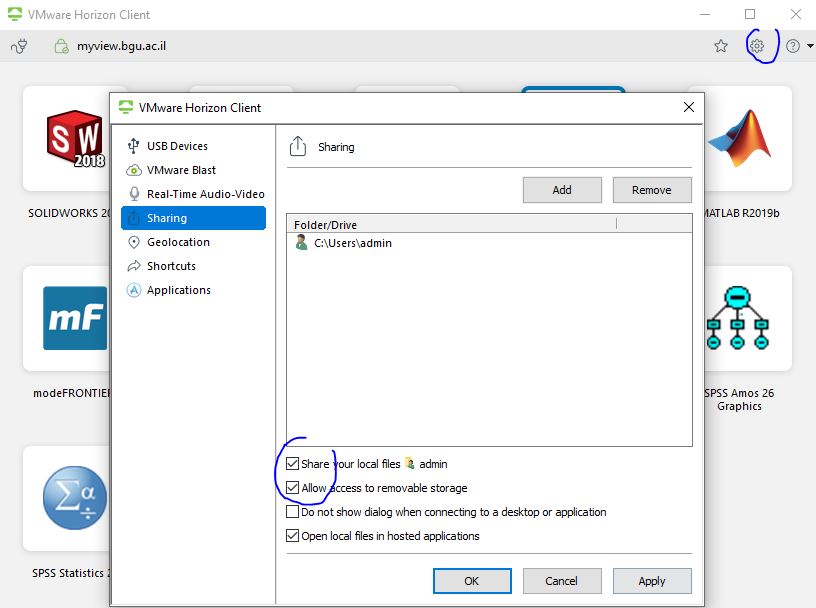Click the VMware Horizon Client dialog title logo
The image size is (816, 608).
click(126, 107)
